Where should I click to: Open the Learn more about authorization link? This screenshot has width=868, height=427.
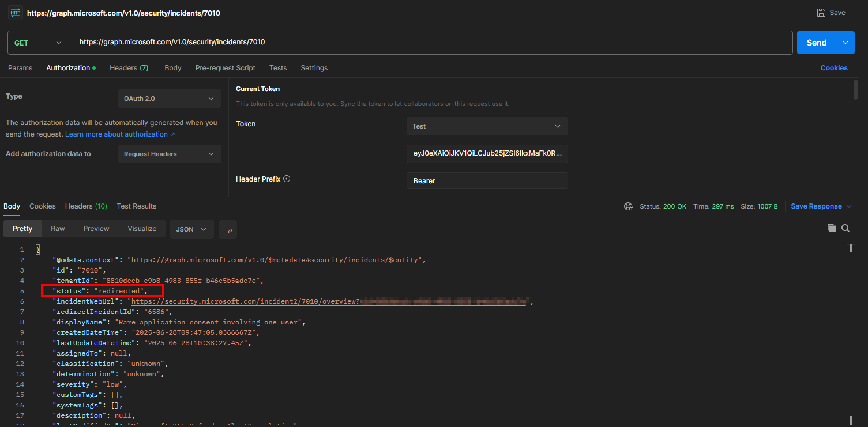click(119, 134)
